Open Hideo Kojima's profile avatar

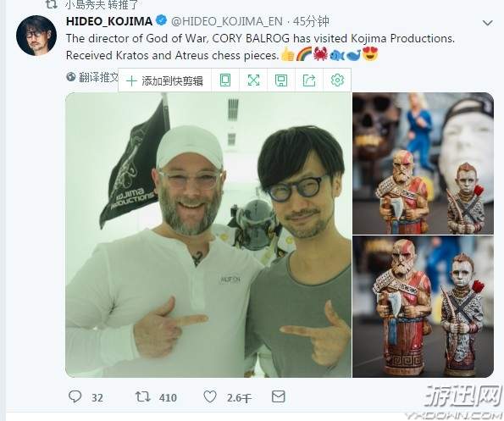(x=36, y=36)
